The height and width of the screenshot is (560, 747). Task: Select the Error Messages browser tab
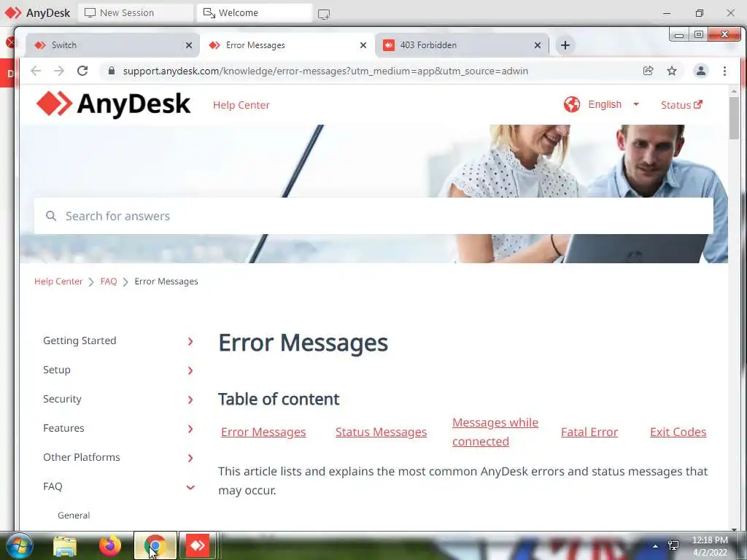[287, 45]
